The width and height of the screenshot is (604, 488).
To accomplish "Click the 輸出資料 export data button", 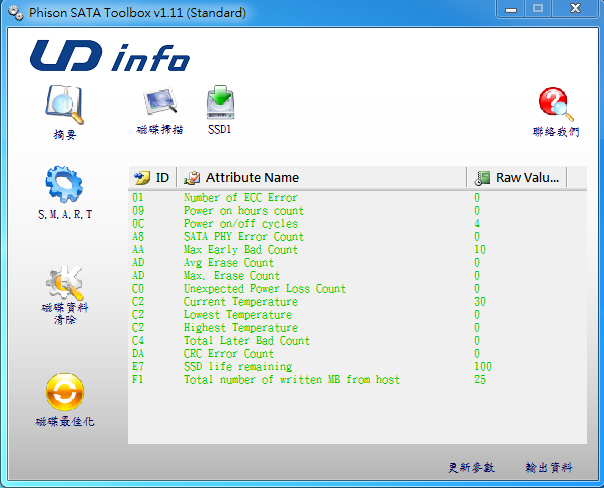I will pyautogui.click(x=549, y=468).
